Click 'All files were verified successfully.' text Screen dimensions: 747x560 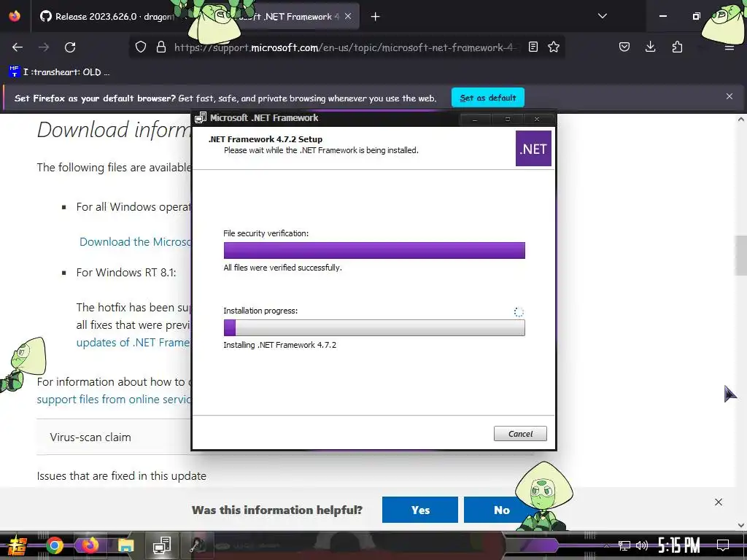[282, 268]
